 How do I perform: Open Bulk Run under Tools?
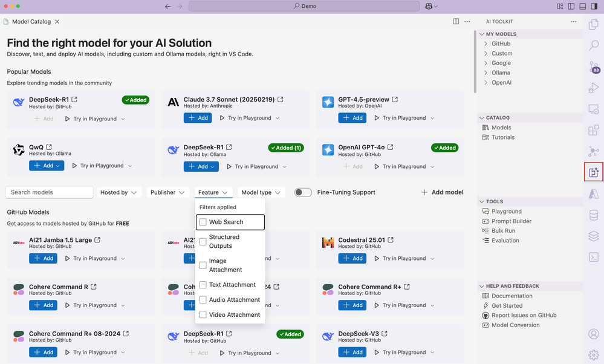(x=503, y=231)
